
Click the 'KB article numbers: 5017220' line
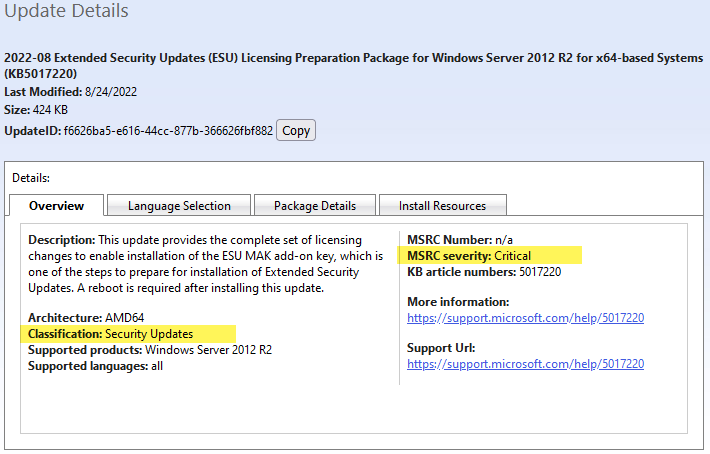pos(484,272)
